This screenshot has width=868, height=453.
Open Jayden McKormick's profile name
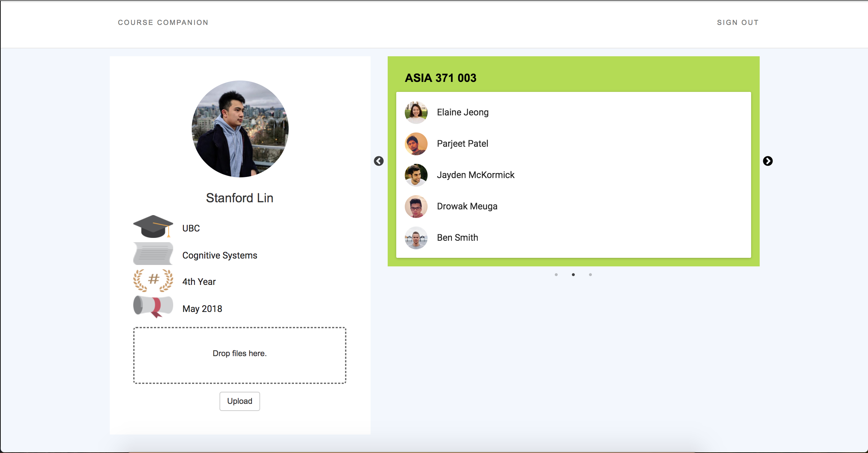pyautogui.click(x=476, y=175)
